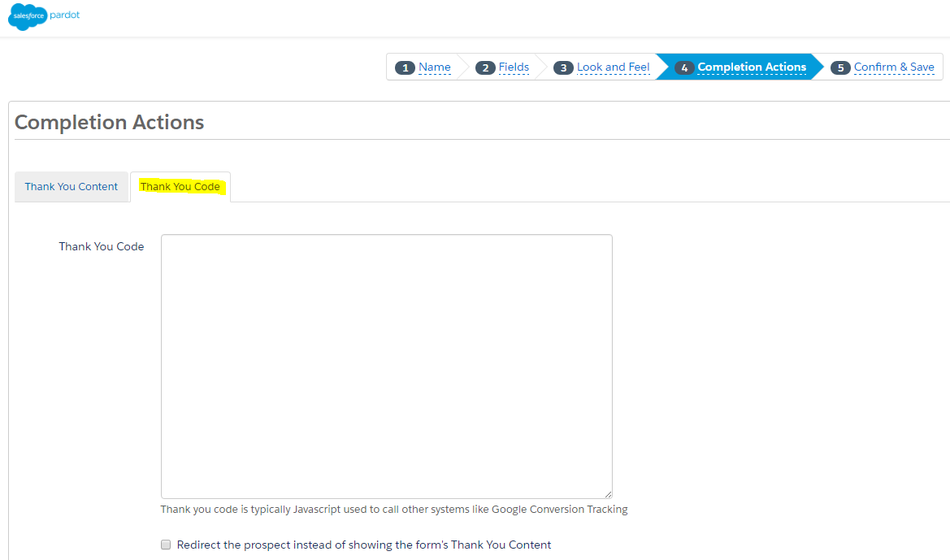Screen dimensions: 950x560
Task: Click the Thank You Code field label
Action: 102,246
